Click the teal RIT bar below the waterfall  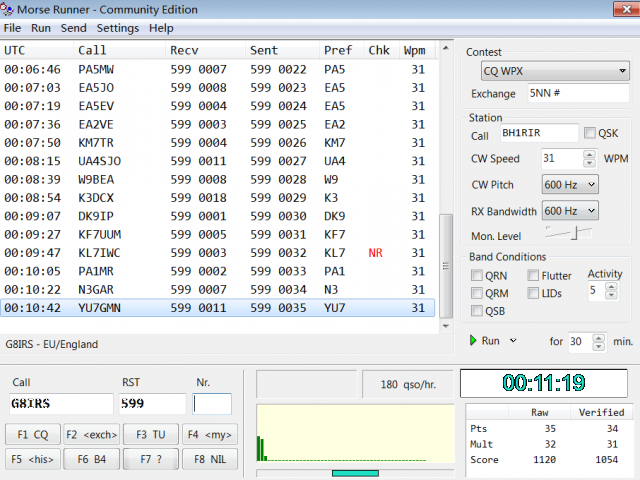tap(355, 473)
